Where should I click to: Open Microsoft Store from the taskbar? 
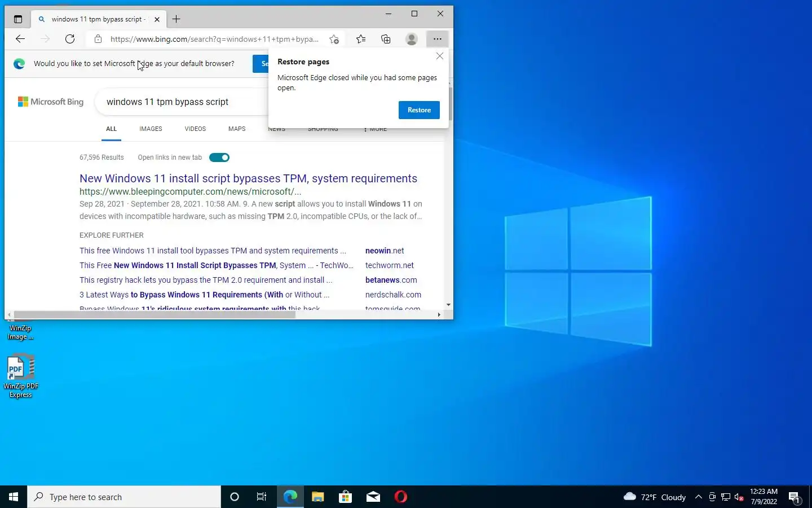(x=345, y=497)
